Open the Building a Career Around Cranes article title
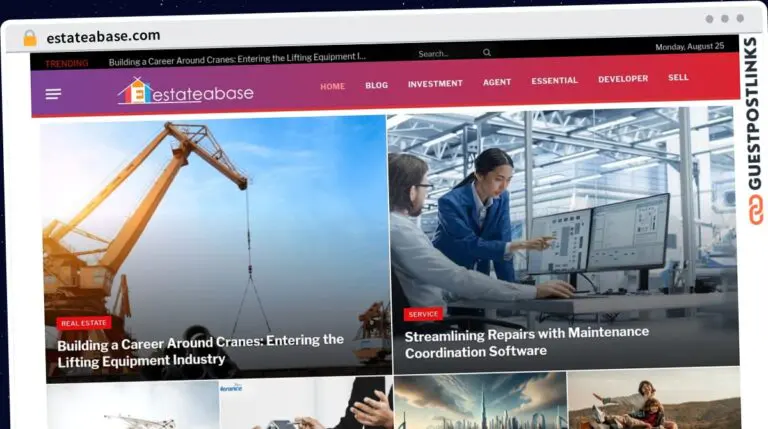The width and height of the screenshot is (768, 429). (200, 349)
